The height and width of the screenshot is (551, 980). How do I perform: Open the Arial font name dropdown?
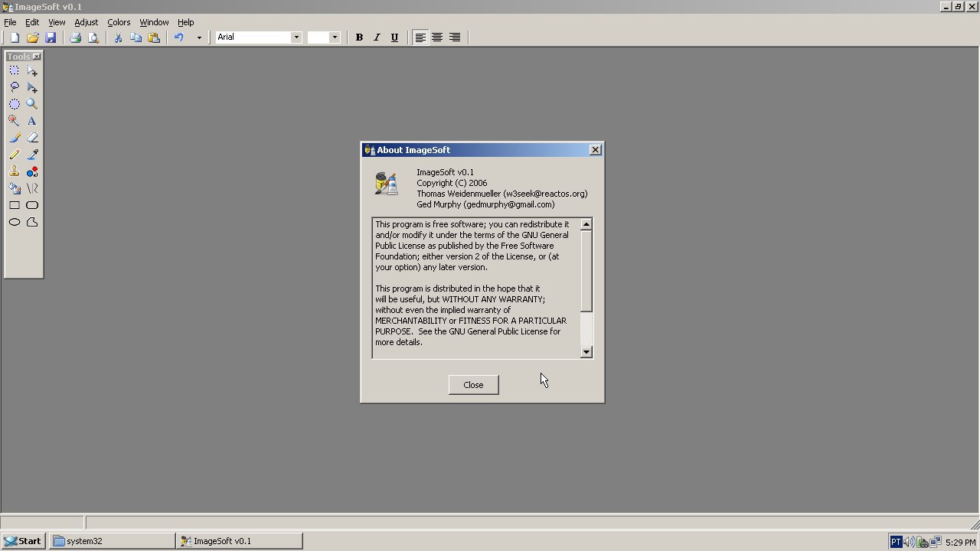[296, 37]
